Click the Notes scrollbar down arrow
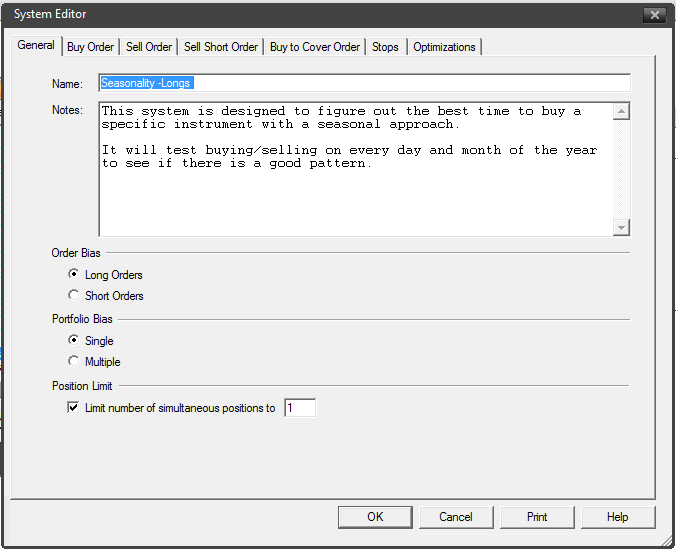 coord(622,228)
